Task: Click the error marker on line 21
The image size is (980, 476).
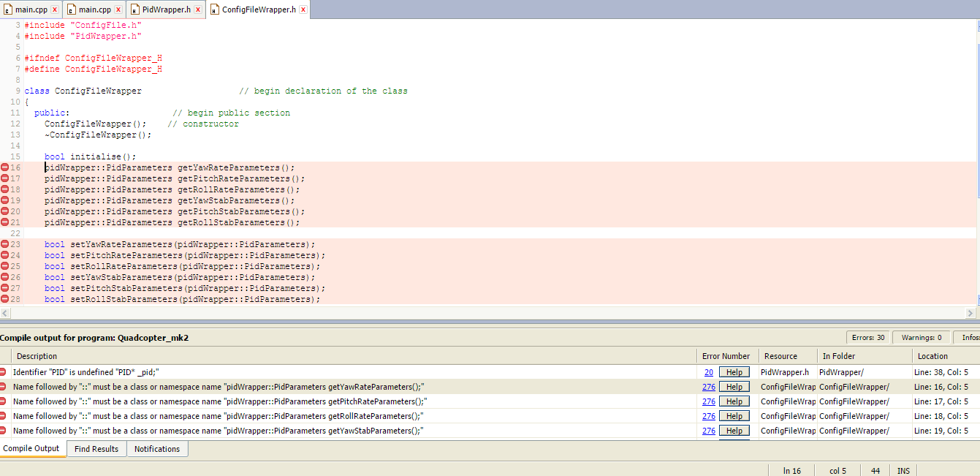Action: [x=5, y=222]
